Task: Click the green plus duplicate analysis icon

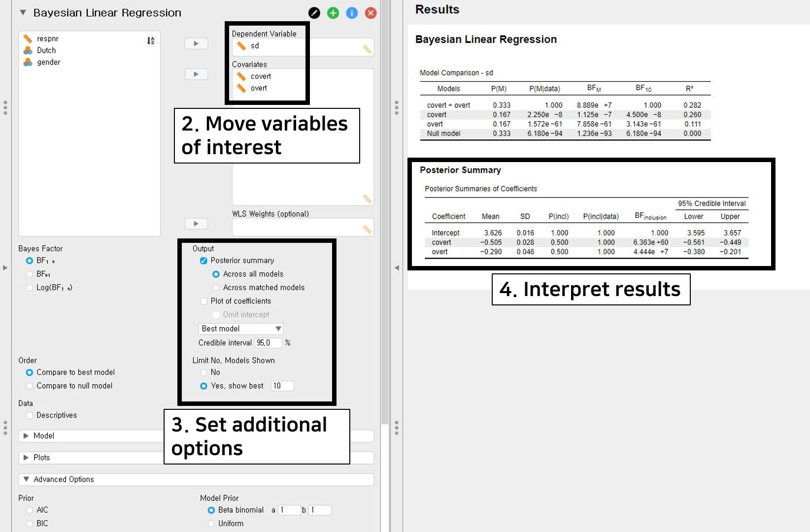Action: (333, 13)
